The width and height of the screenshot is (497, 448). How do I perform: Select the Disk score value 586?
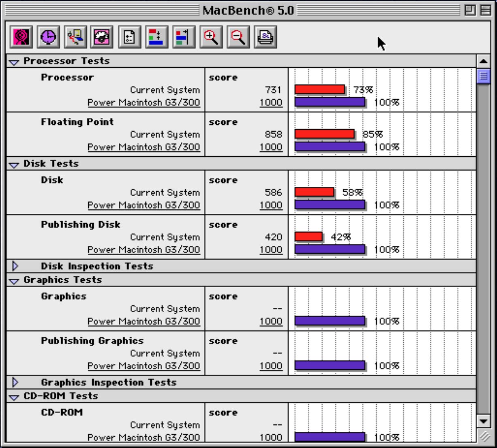[273, 193]
